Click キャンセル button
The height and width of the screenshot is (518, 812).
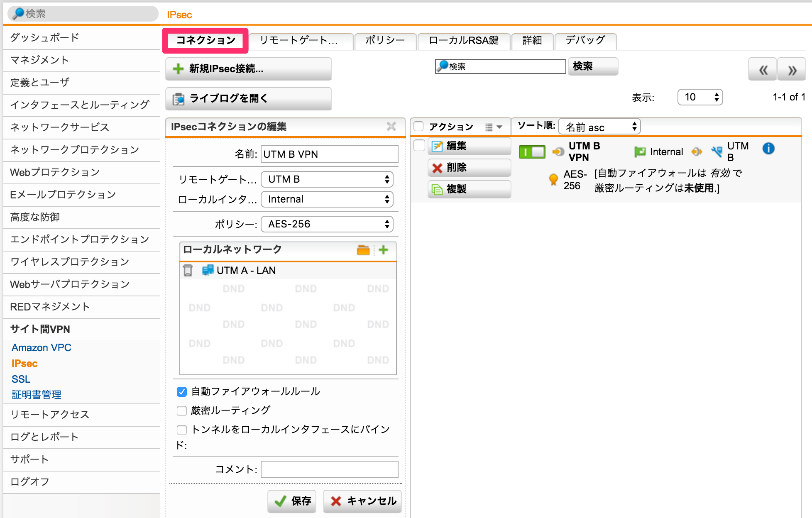362,501
